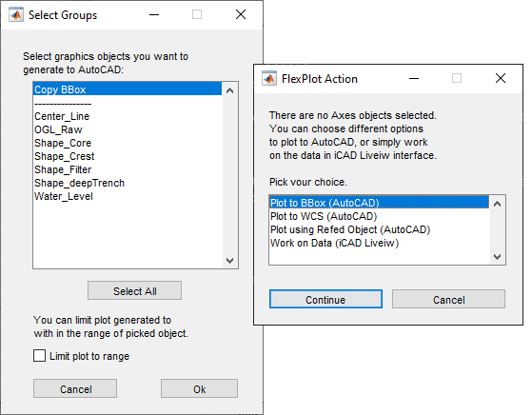Choose Plot to BBox (AutoCAD) option
Image resolution: width=532 pixels, height=415 pixels.
380,203
